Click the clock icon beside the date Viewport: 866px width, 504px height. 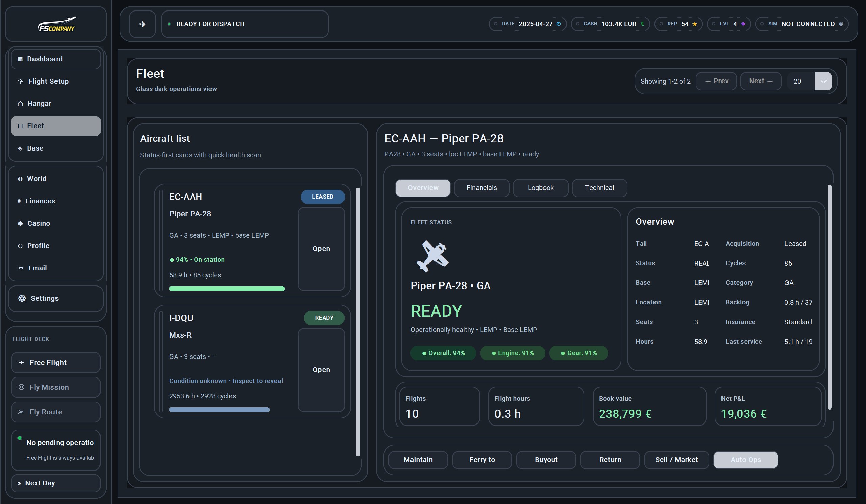[558, 24]
